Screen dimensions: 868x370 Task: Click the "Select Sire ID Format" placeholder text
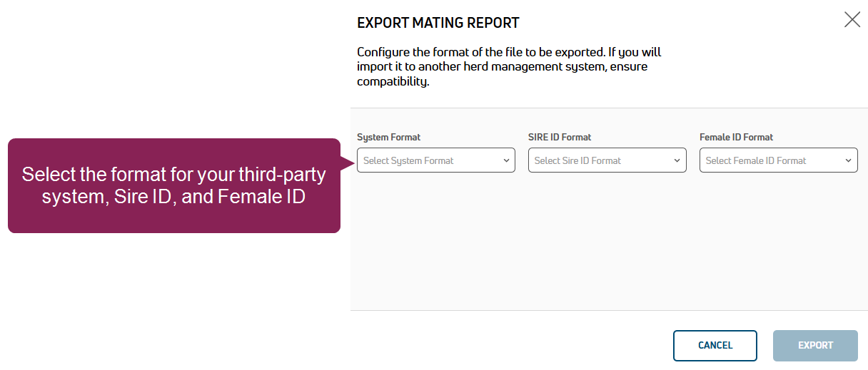577,160
